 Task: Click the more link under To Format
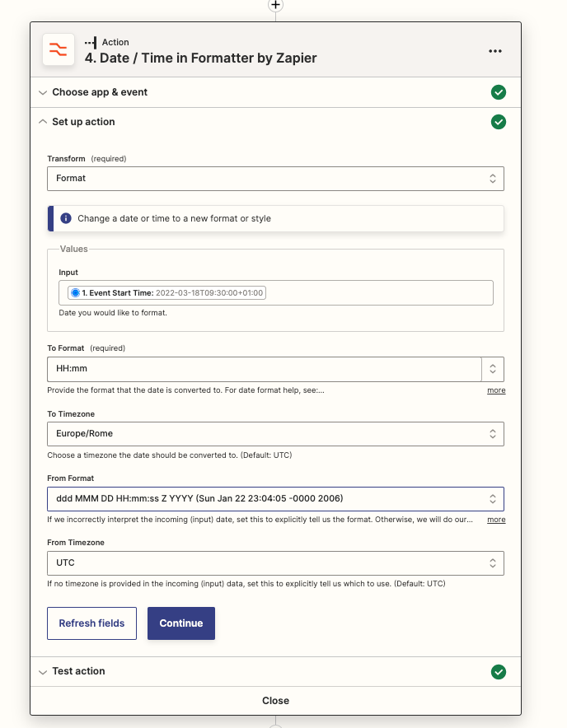tap(496, 390)
